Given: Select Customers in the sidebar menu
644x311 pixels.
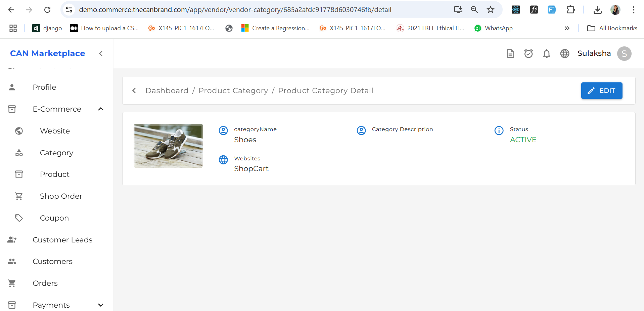Looking at the screenshot, I should point(52,261).
